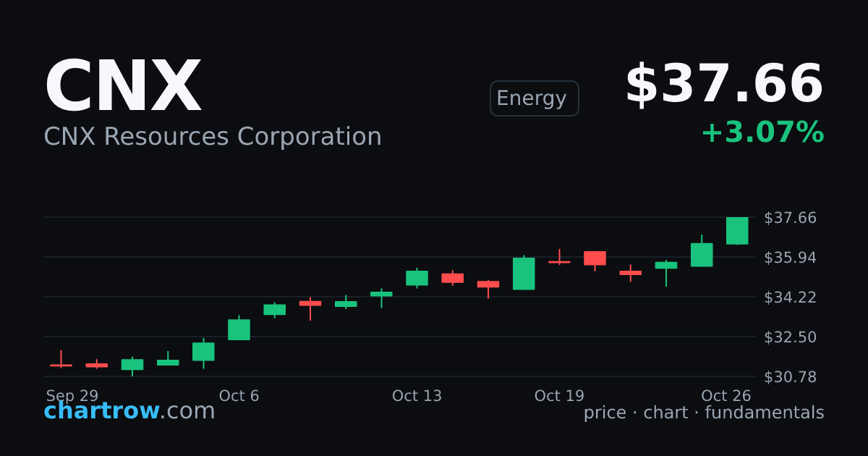Image resolution: width=868 pixels, height=456 pixels.
Task: Click the last green candlestick at Oct 26
Action: [x=737, y=230]
